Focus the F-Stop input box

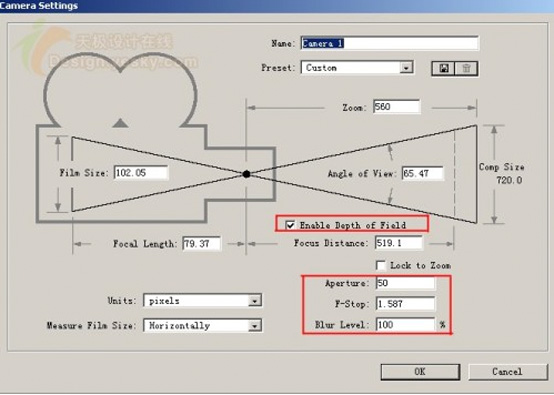click(405, 303)
